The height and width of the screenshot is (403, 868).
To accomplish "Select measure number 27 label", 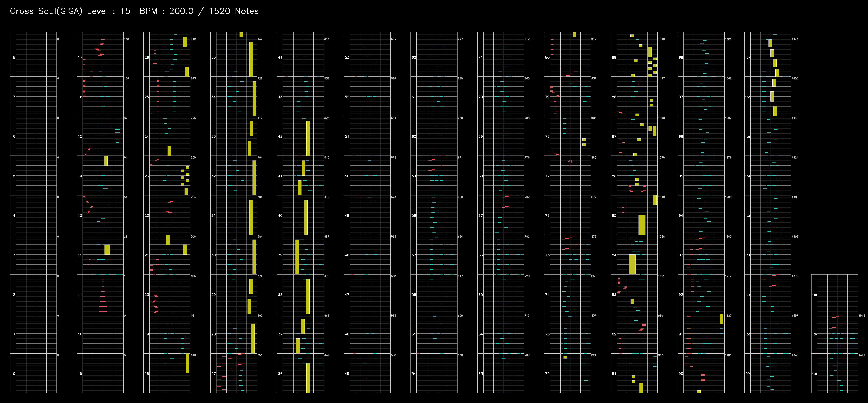I will pos(213,374).
